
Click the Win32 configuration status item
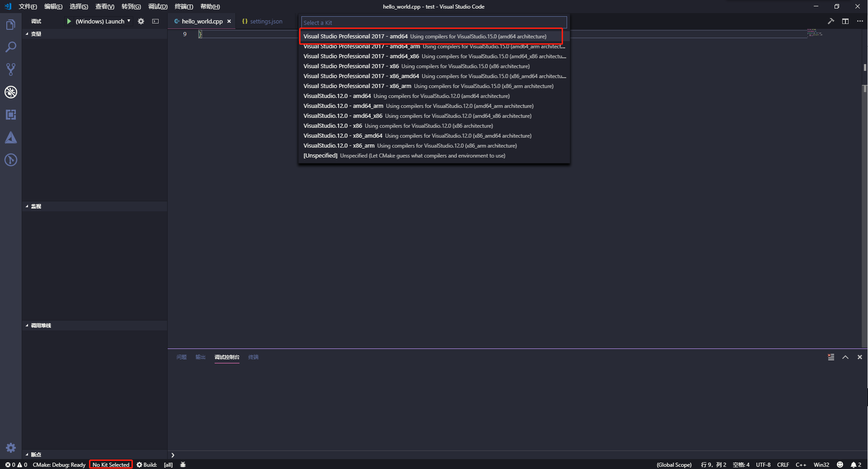click(x=821, y=464)
